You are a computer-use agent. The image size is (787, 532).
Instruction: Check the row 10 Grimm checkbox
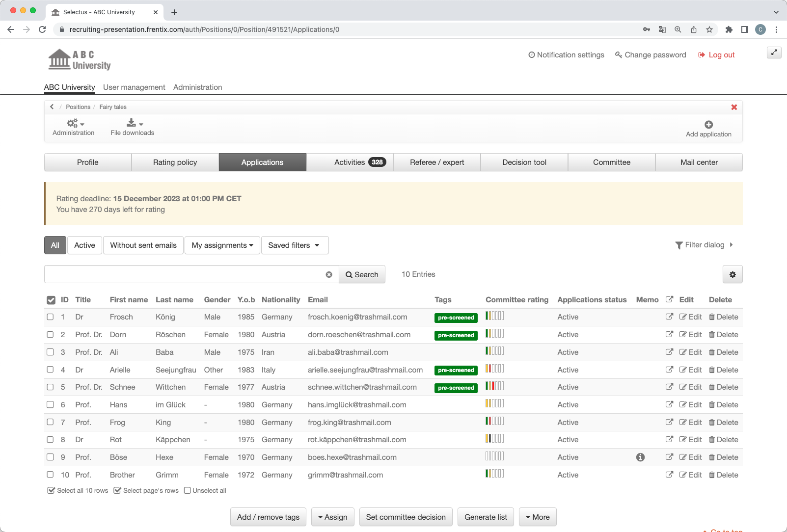50,475
